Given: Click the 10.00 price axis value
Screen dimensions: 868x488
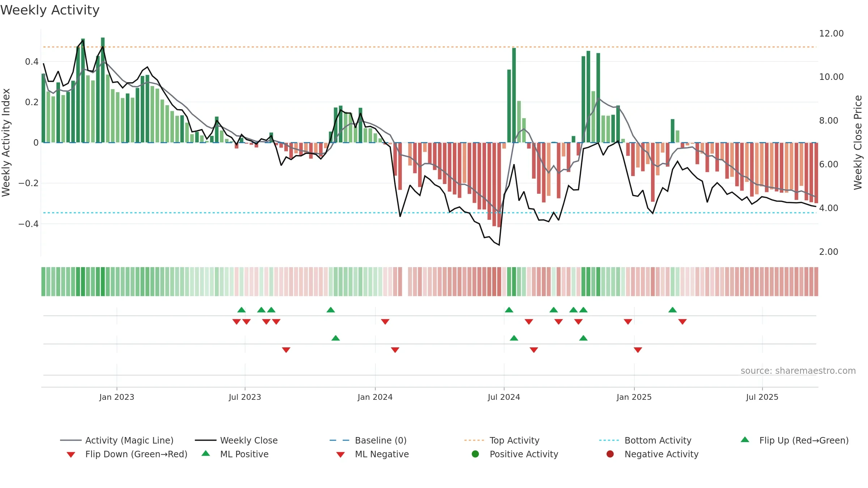Looking at the screenshot, I should [831, 77].
